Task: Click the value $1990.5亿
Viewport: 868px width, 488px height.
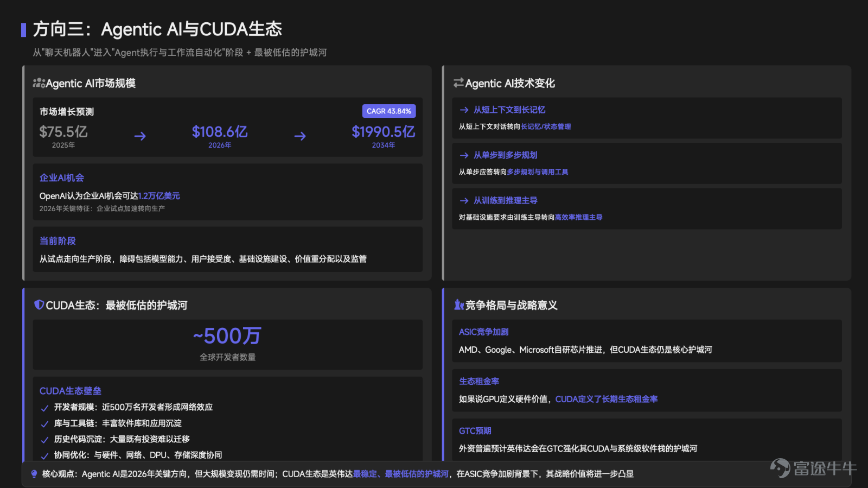Action: [x=384, y=131]
